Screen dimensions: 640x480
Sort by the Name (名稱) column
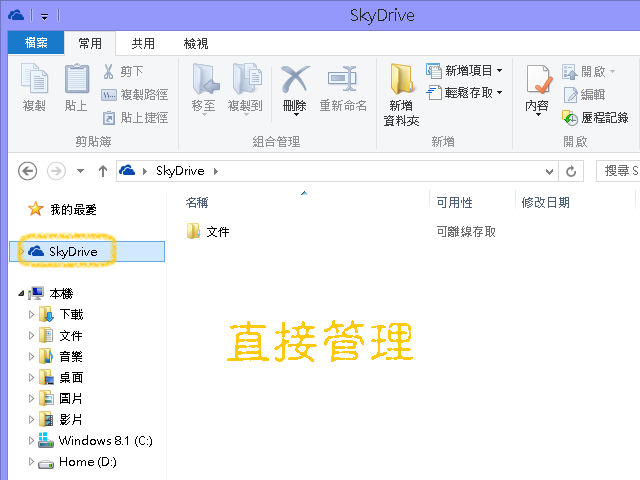[x=197, y=202]
